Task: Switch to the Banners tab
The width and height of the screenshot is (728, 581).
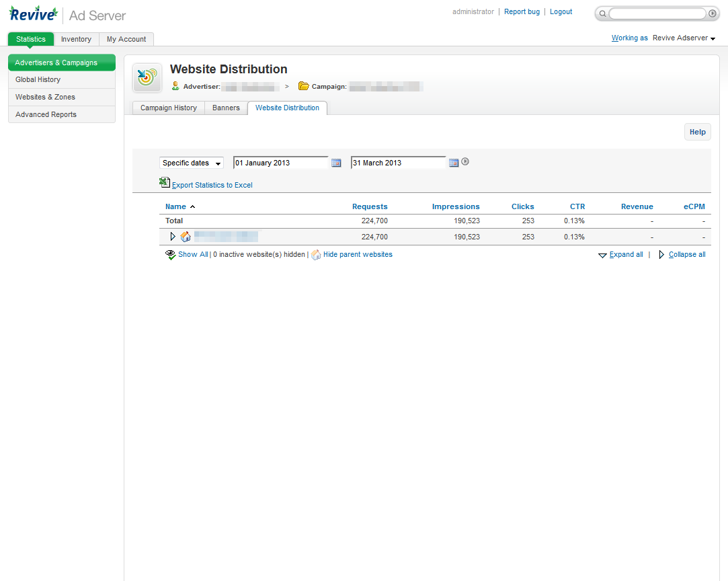Action: (226, 108)
